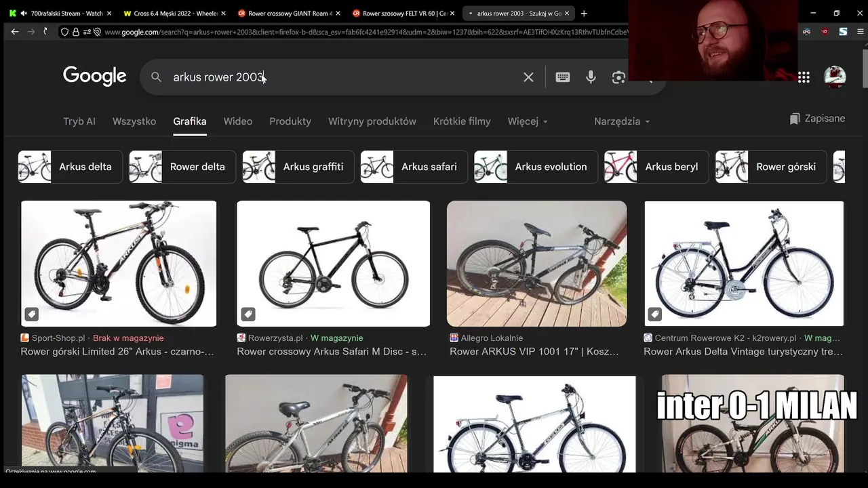Click the product tag on the k2rowery image
The width and height of the screenshot is (868, 488).
(655, 314)
